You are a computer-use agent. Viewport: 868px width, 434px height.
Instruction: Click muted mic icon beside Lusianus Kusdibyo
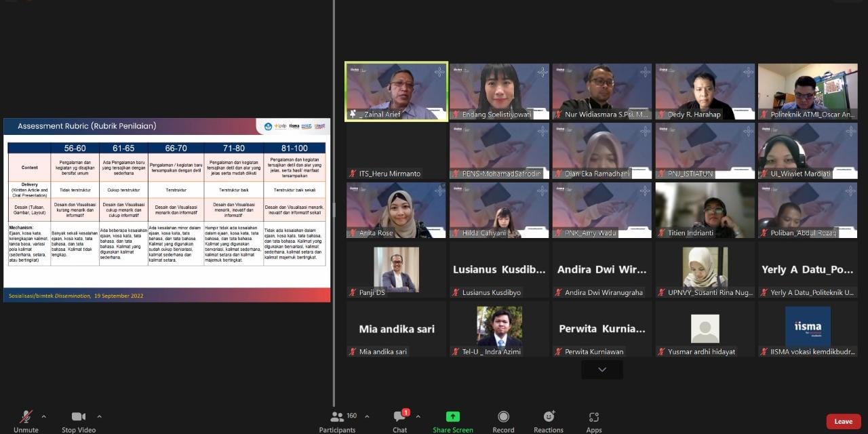(x=456, y=292)
